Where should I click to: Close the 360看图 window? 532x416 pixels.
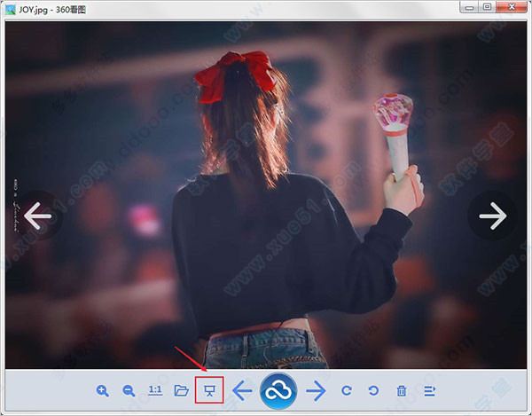[x=512, y=7]
